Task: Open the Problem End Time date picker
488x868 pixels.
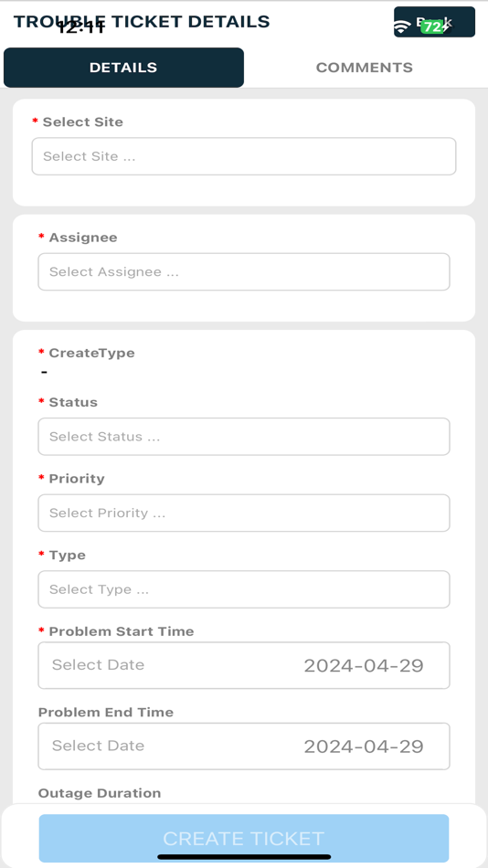Action: pos(244,746)
